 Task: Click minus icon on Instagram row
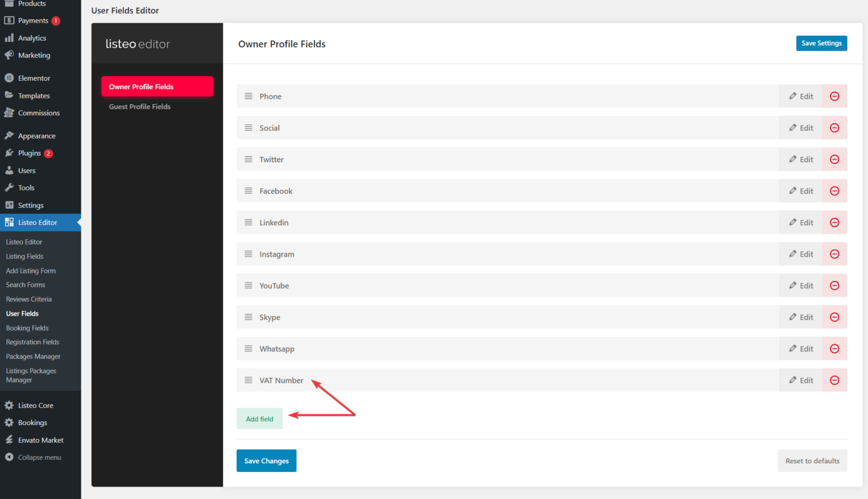coord(834,254)
